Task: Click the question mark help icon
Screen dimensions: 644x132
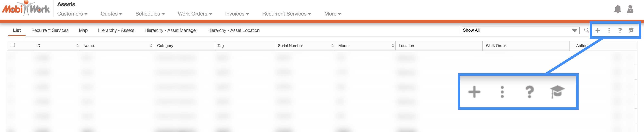Action: (x=620, y=30)
